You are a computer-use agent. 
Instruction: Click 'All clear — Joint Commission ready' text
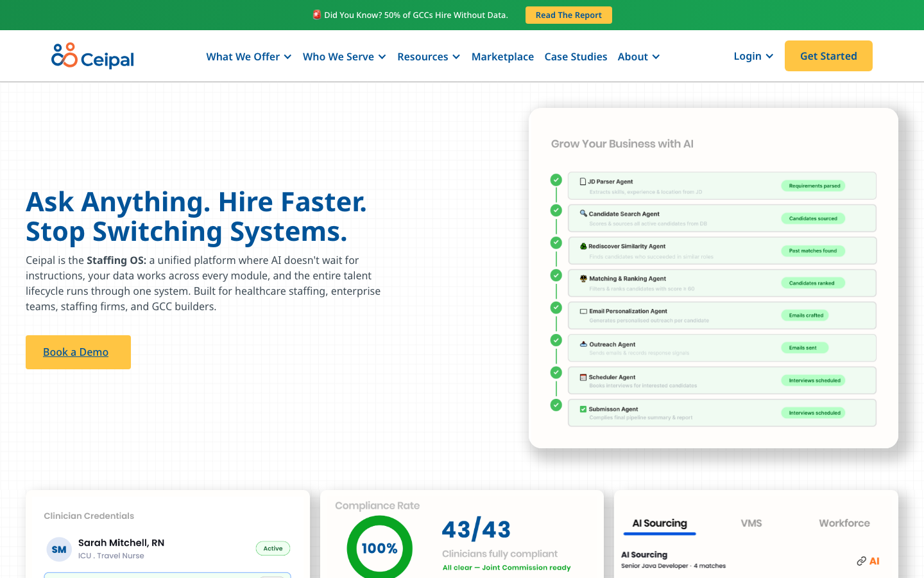click(x=506, y=568)
